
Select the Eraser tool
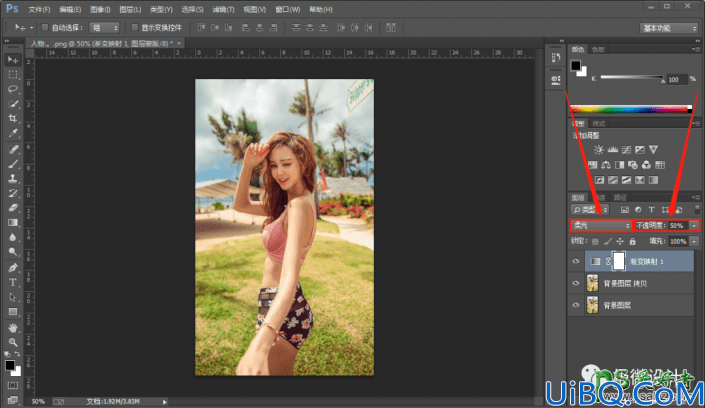pos(13,208)
